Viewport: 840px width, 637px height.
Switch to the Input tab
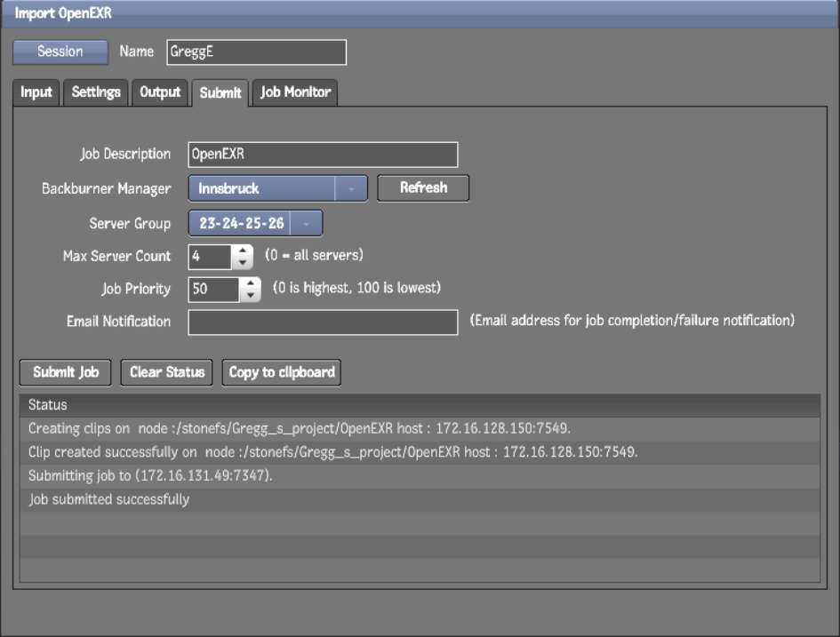coord(36,92)
